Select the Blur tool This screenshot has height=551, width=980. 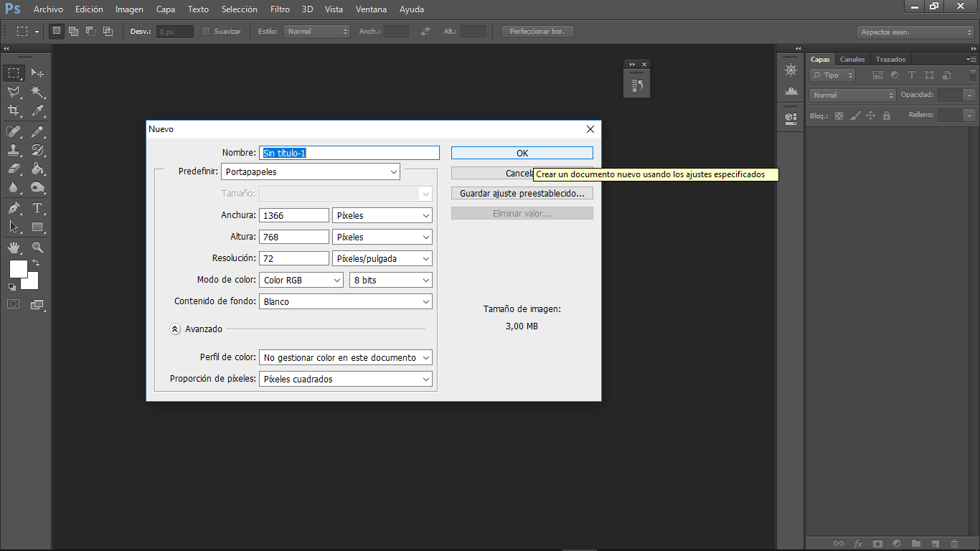click(x=14, y=187)
